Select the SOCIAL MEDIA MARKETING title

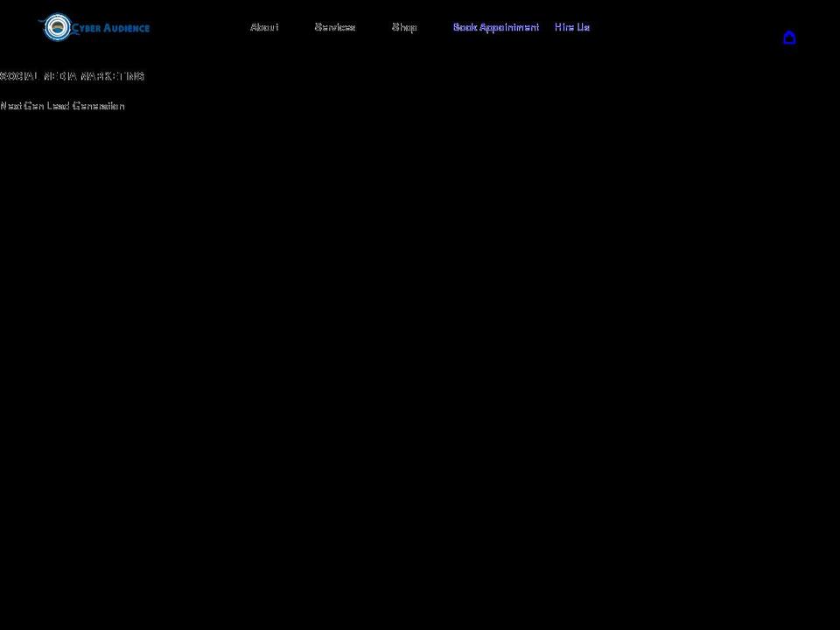(x=72, y=76)
